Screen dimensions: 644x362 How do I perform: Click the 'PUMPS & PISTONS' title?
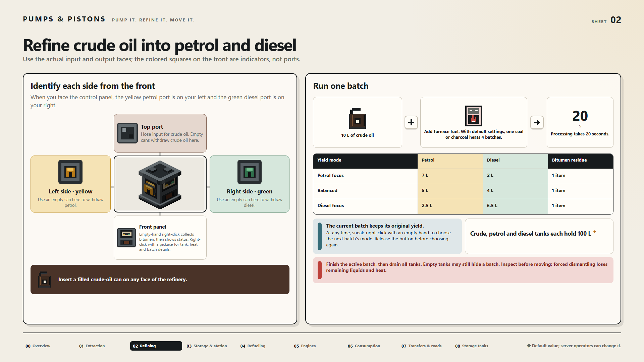(64, 19)
